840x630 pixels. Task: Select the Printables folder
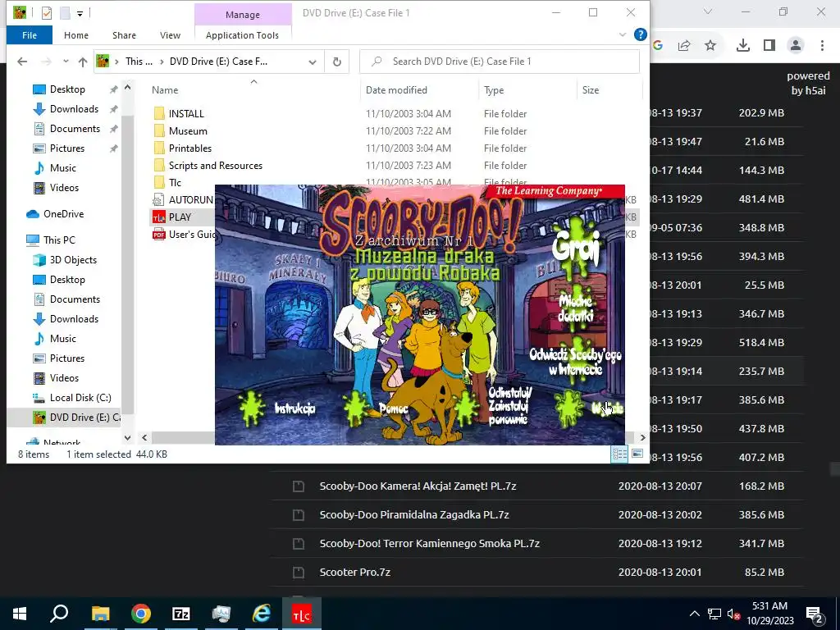pos(189,148)
